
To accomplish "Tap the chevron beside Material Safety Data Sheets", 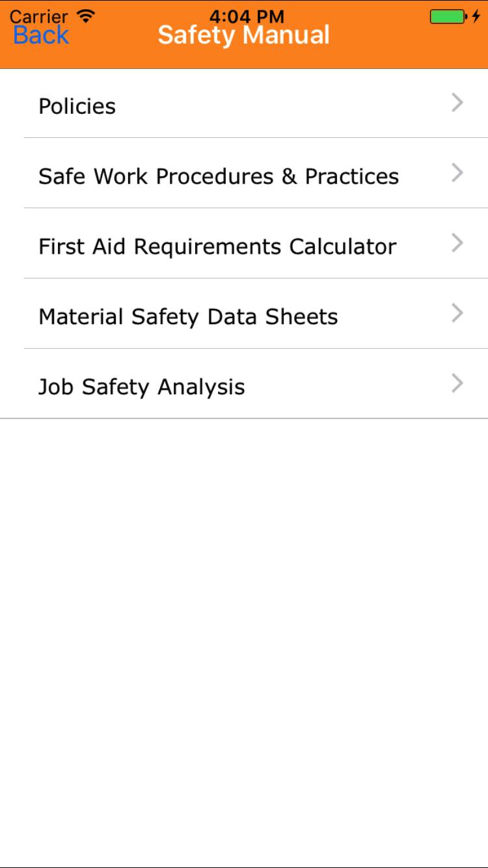I will coord(457,314).
